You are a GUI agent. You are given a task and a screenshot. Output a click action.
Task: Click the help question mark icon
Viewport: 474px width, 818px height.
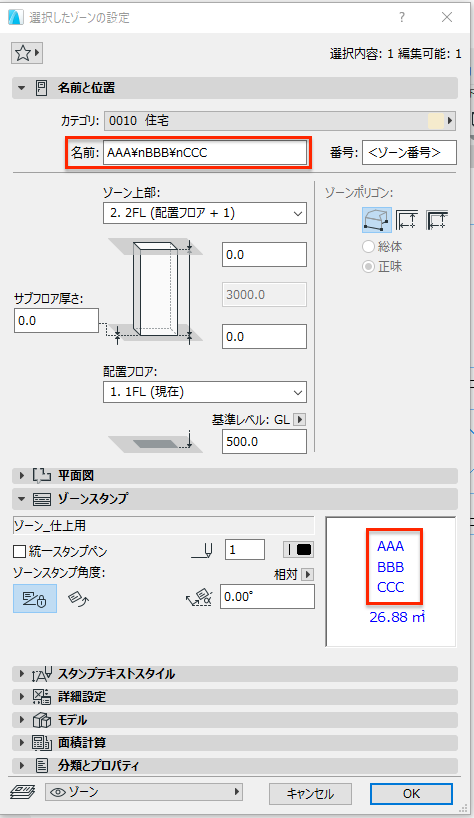402,17
